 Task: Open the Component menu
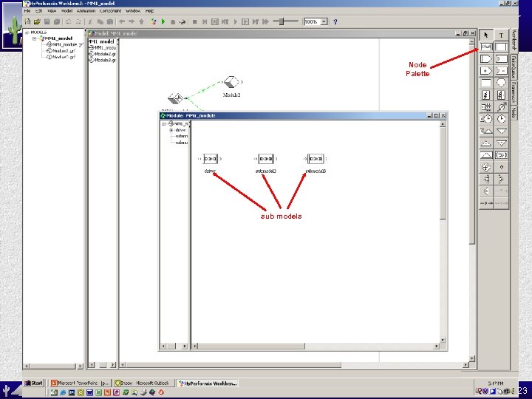[x=110, y=11]
